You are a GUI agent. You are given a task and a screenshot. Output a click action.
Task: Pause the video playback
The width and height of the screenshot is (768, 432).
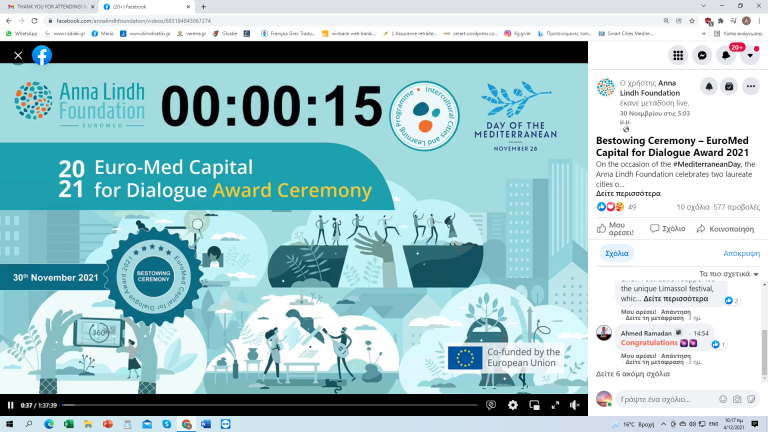(x=11, y=405)
